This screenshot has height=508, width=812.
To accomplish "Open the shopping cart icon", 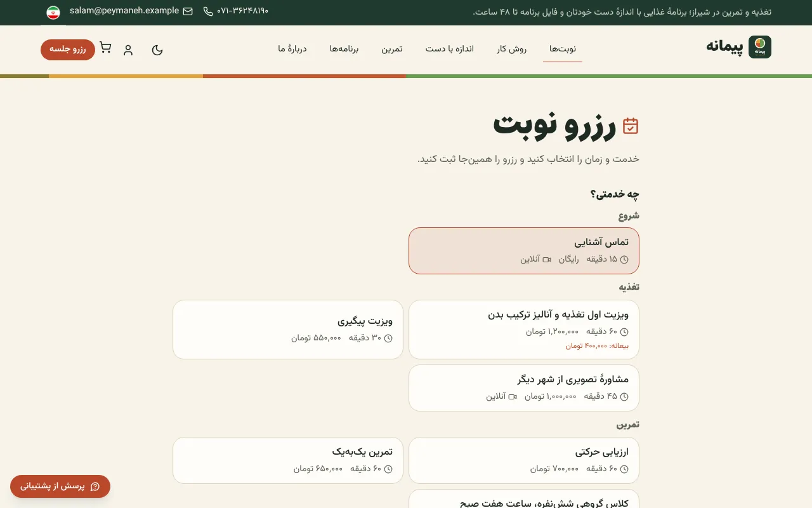I will pyautogui.click(x=105, y=48).
